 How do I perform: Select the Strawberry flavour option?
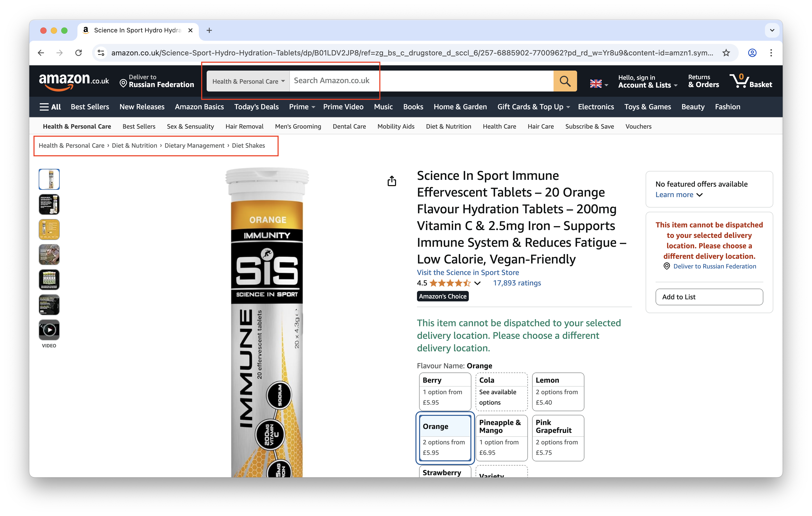coord(445,472)
